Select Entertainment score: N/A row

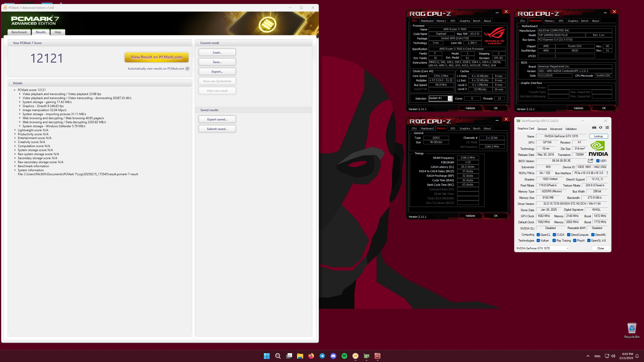coord(34,138)
